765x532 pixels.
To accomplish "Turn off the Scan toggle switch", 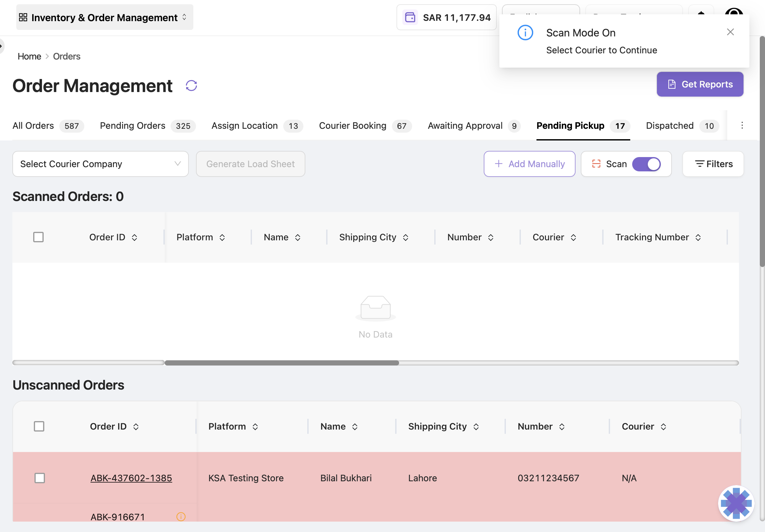I will (646, 164).
